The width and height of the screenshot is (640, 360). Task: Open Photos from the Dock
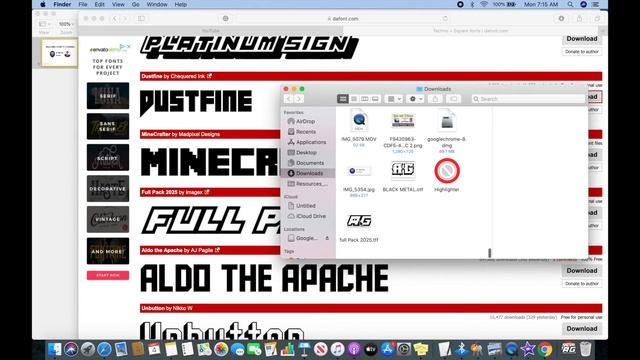[x=221, y=349]
